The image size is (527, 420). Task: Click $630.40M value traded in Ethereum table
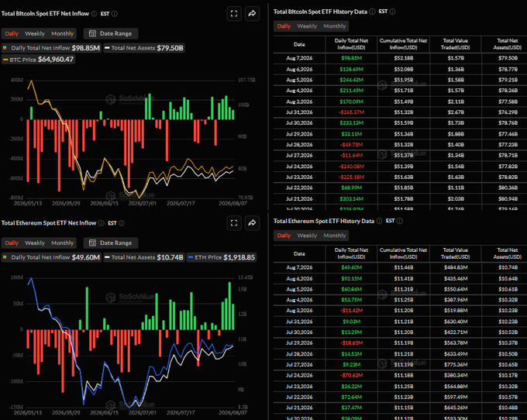pos(456,322)
